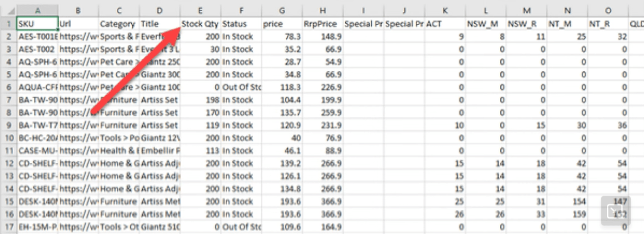Select the row 12 header

click(8, 164)
